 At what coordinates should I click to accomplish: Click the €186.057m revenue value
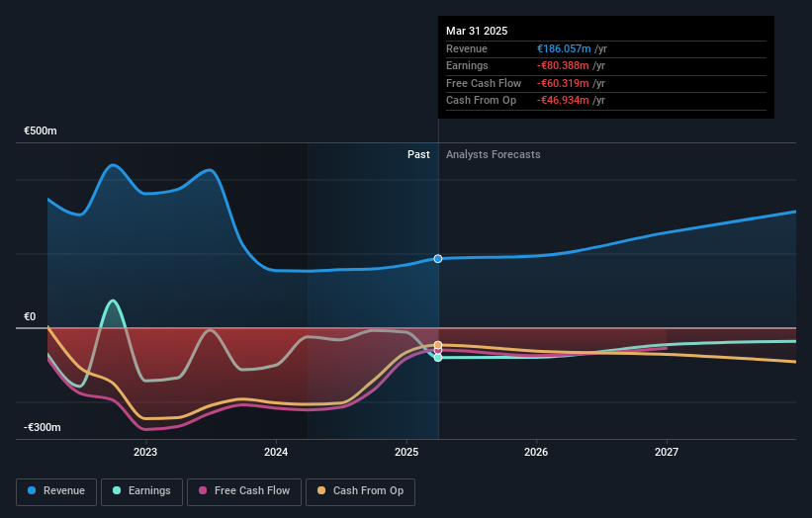564,48
